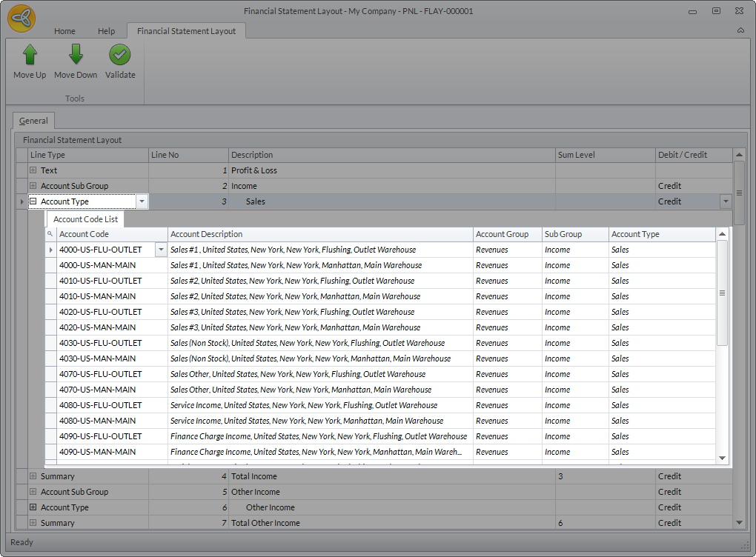
Task: Click the application logo orb button
Action: pos(21,19)
